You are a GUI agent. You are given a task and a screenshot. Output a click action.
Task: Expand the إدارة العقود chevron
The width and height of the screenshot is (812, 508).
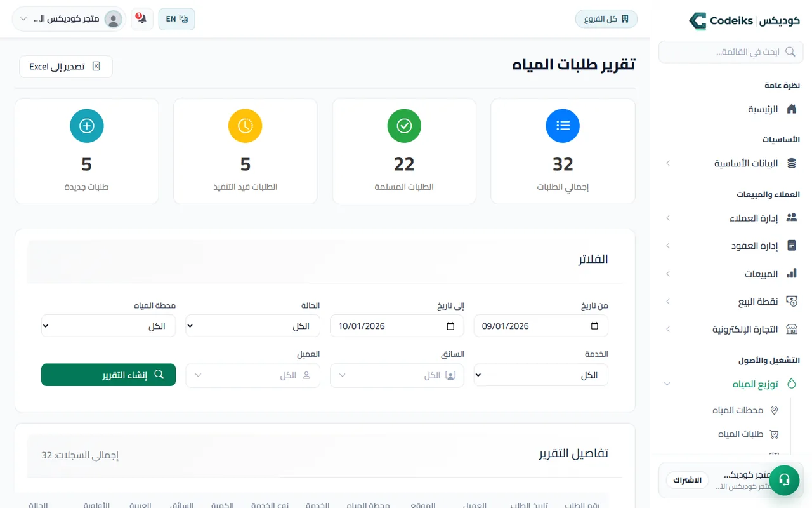click(x=667, y=246)
